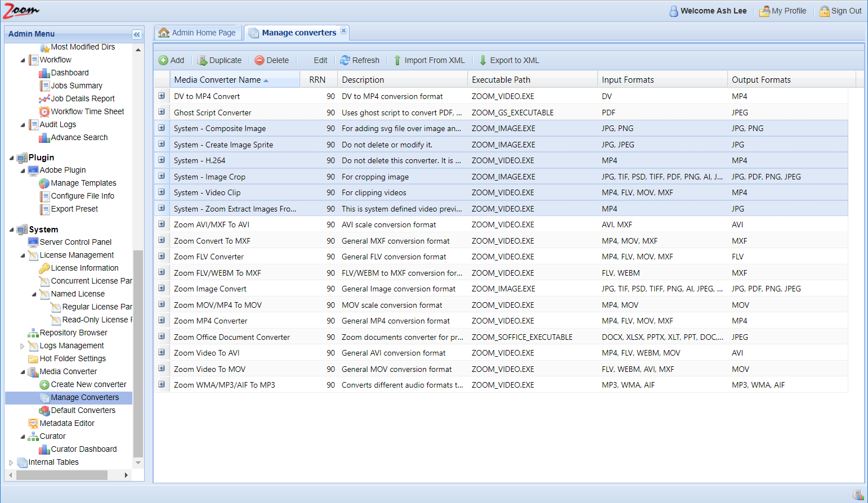Click the My Profile link

coord(789,11)
